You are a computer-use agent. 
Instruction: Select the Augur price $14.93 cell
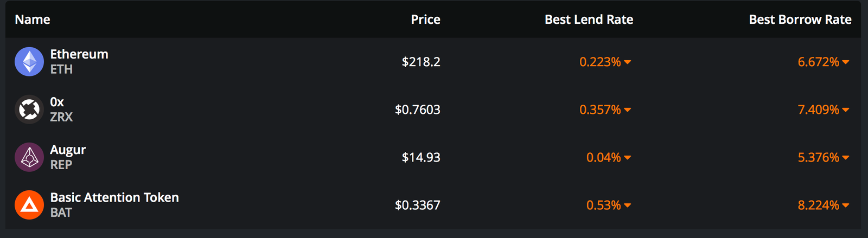(x=421, y=157)
